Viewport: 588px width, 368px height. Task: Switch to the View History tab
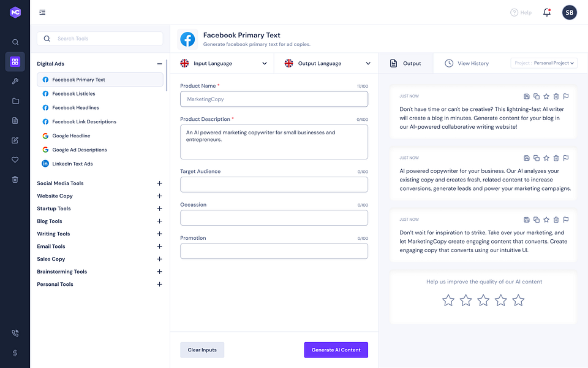467,63
